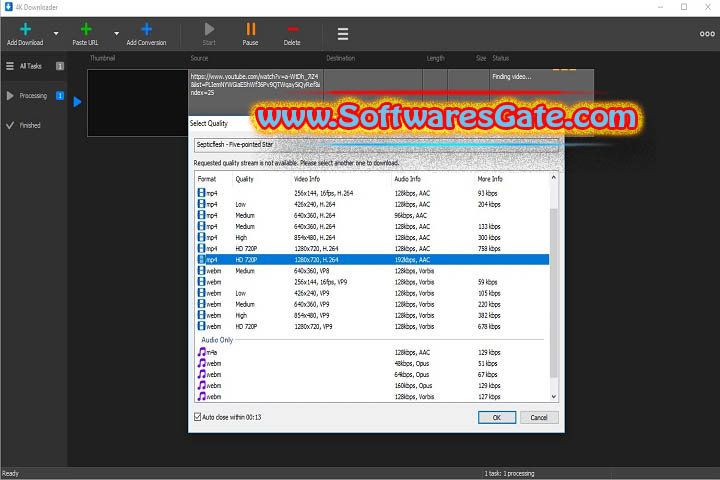Click the Audio Only section label
This screenshot has width=720, height=480.
pyautogui.click(x=217, y=340)
